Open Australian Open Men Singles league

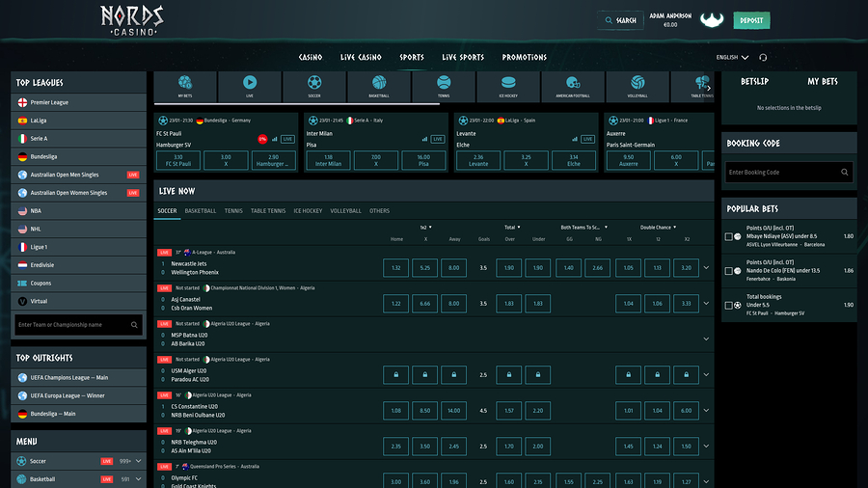(79, 175)
